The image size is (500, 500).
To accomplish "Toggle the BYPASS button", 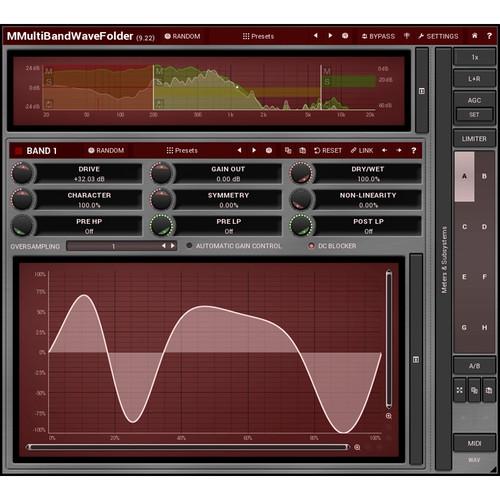I will click(378, 36).
